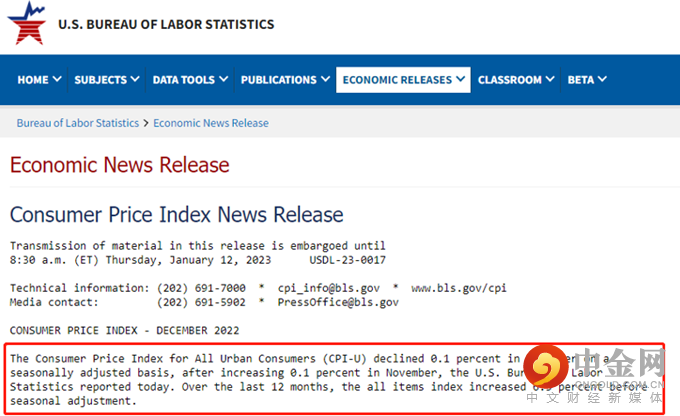
Task: Open the U.S. Bureau of Labor Statistics title link
Action: pyautogui.click(x=166, y=24)
